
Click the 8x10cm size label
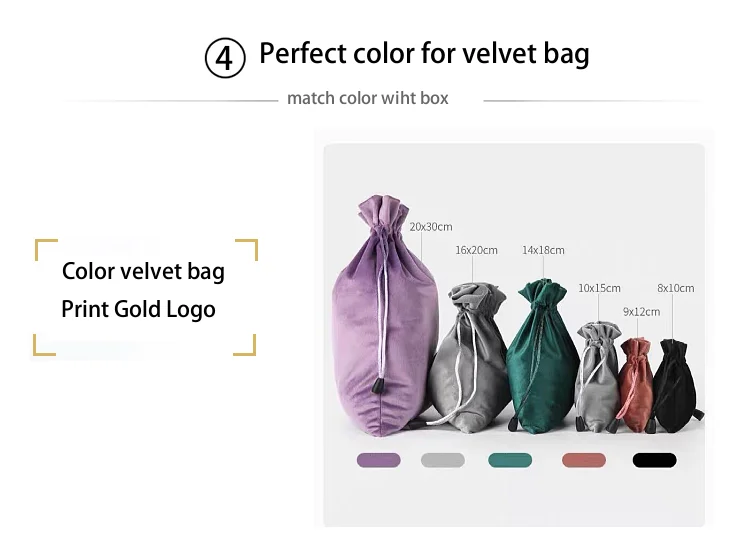(x=675, y=288)
